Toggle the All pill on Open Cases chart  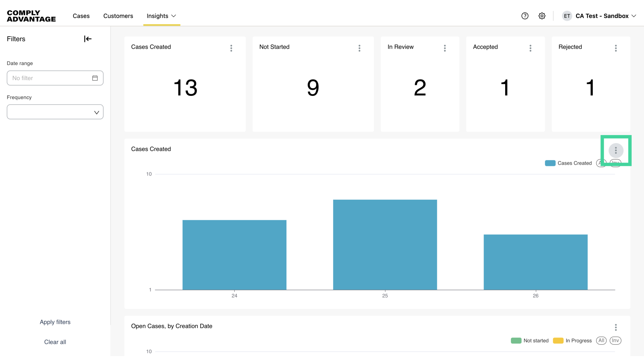(x=601, y=341)
